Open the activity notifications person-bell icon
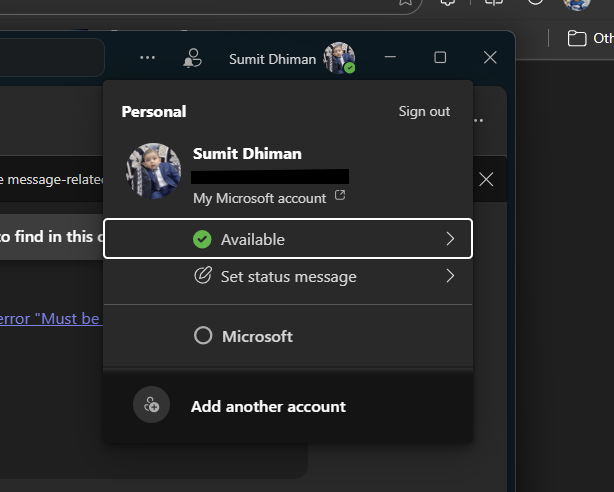614x492 pixels. tap(192, 58)
